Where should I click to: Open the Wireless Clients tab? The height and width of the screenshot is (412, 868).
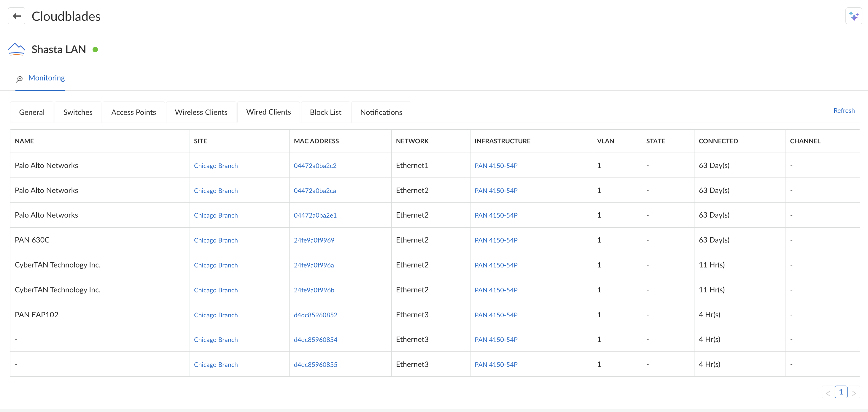[x=201, y=112]
